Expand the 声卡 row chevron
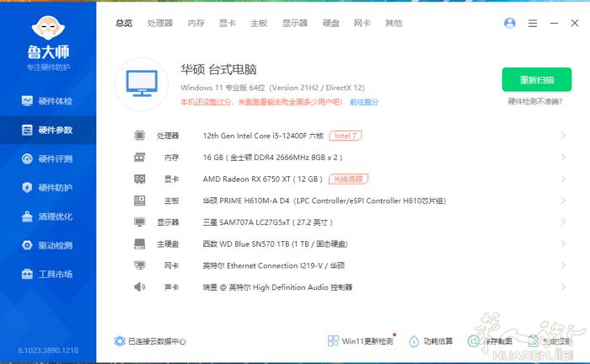Image resolution: width=590 pixels, height=364 pixels. pyautogui.click(x=563, y=287)
